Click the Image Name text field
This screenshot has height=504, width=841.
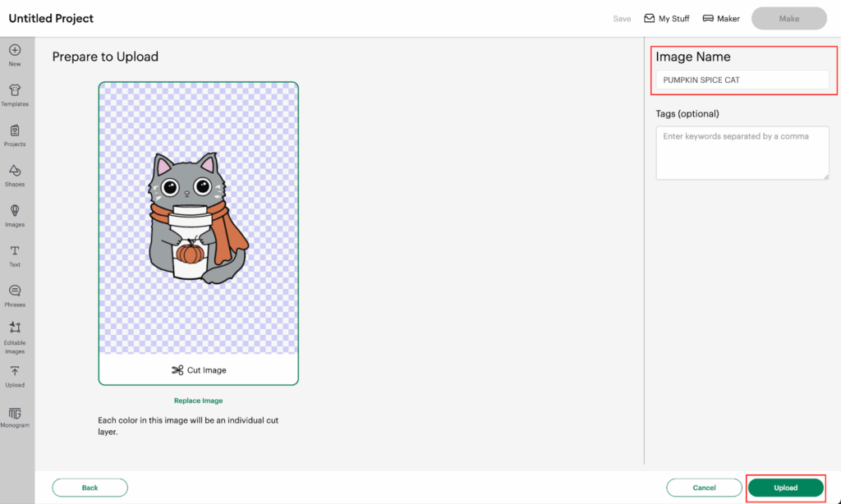pyautogui.click(x=742, y=80)
